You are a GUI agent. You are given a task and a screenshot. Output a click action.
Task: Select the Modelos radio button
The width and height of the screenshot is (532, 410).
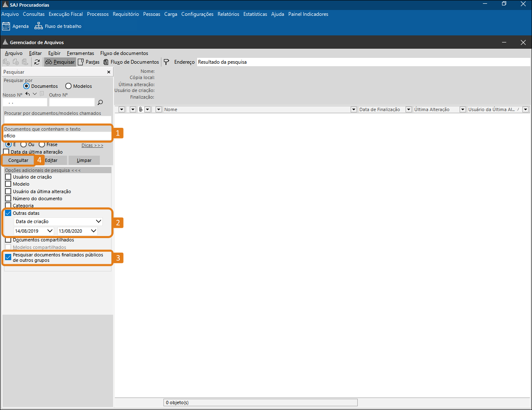(68, 86)
